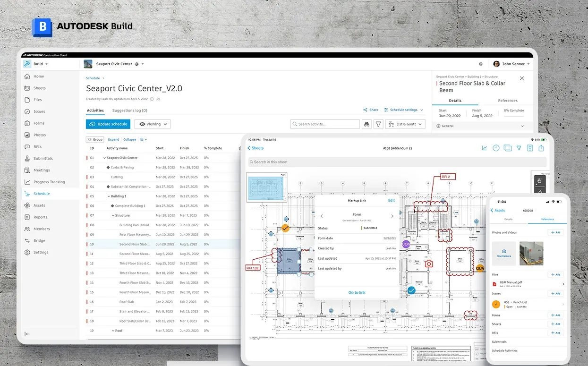This screenshot has height=366, width=588.
Task: Go to the RFIs sidebar item
Action: point(37,147)
